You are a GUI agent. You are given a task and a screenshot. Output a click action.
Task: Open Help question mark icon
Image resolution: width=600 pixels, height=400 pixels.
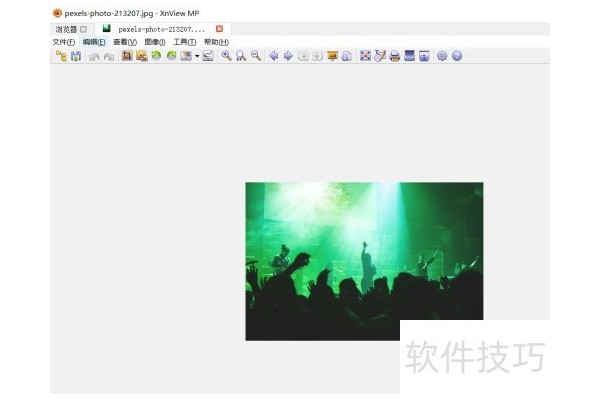pyautogui.click(x=457, y=56)
